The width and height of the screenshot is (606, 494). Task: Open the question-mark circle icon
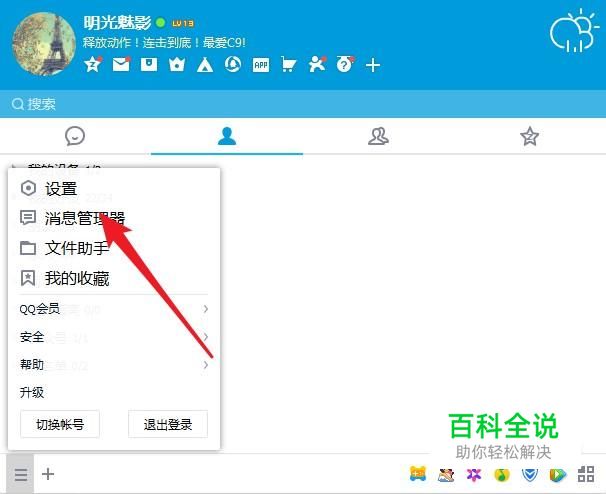tap(345, 64)
